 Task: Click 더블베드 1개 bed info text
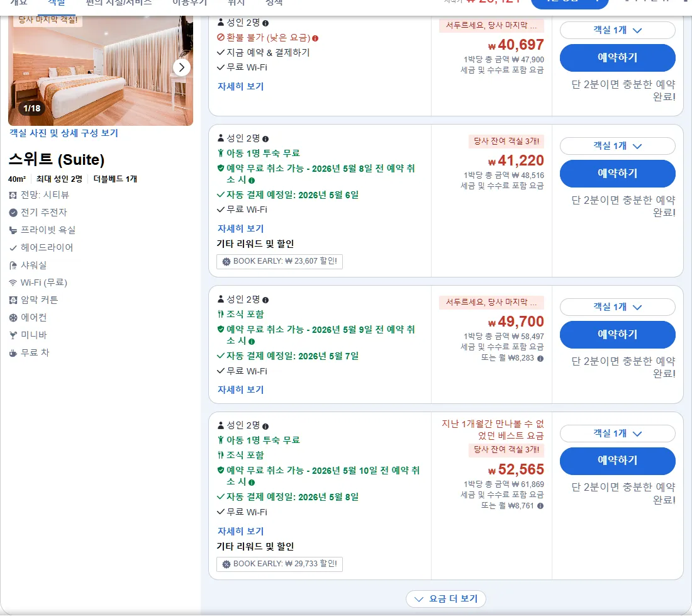[x=115, y=179]
